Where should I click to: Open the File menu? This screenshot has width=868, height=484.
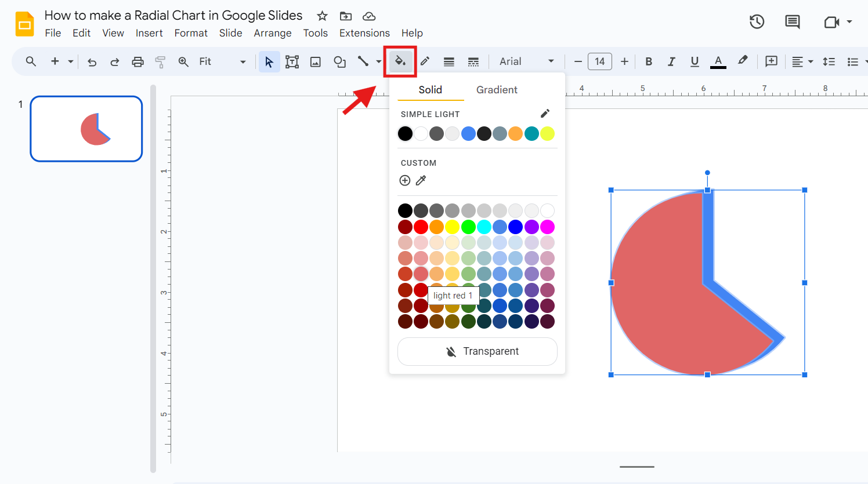[x=53, y=33]
